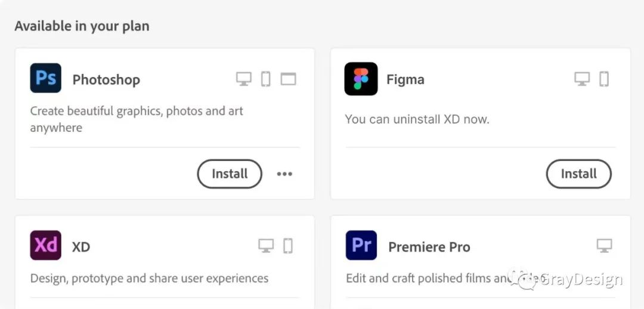Image resolution: width=644 pixels, height=309 pixels.
Task: Open the Premiere Pro app name
Action: coord(429,247)
